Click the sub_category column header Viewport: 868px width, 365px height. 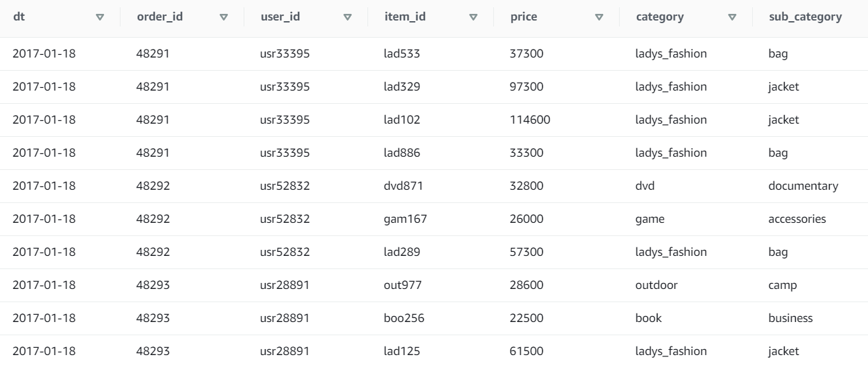(x=804, y=18)
